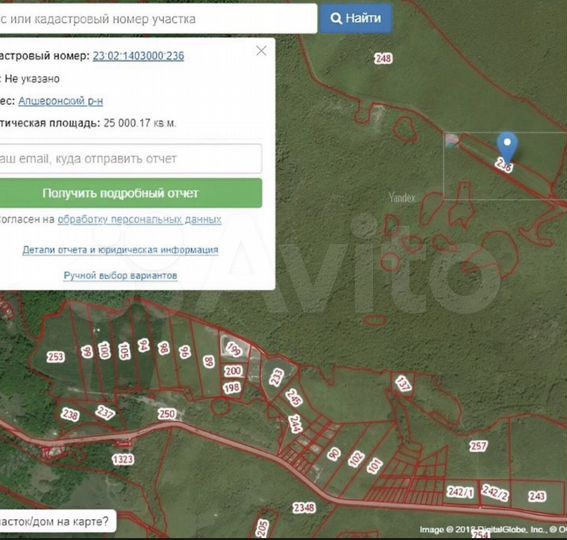This screenshot has width=567, height=540.
Task: Select parcel 253 on the map
Action: [55, 357]
